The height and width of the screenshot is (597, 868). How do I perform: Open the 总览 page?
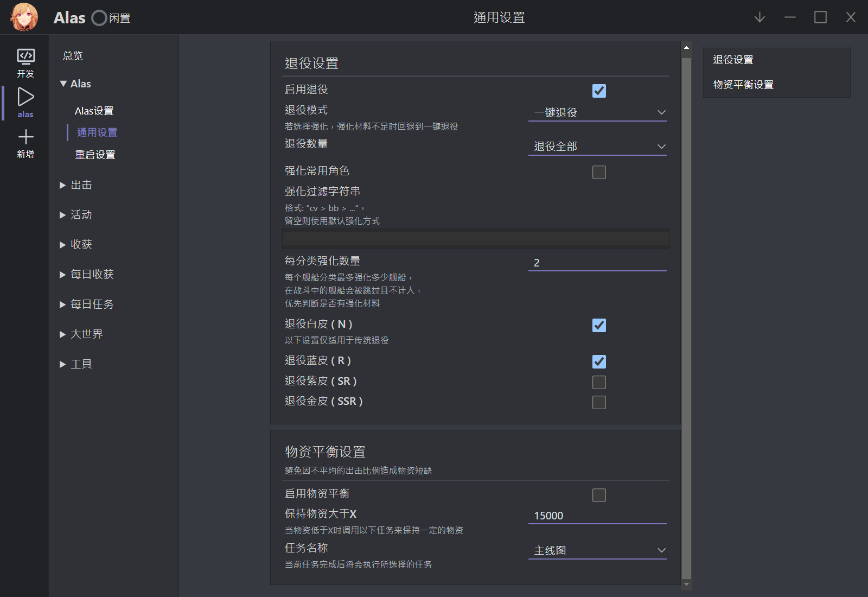pyautogui.click(x=72, y=55)
